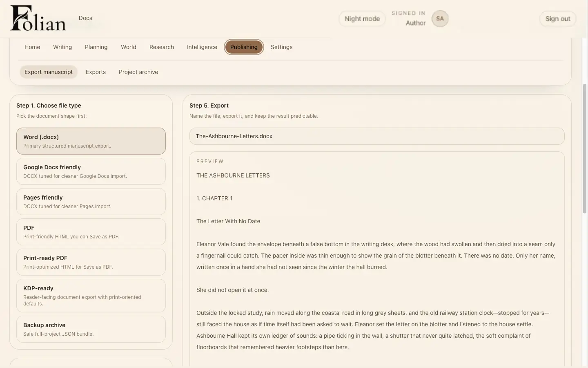Click the 'Step 5. Export' heading
The width and height of the screenshot is (588, 368).
209,105
